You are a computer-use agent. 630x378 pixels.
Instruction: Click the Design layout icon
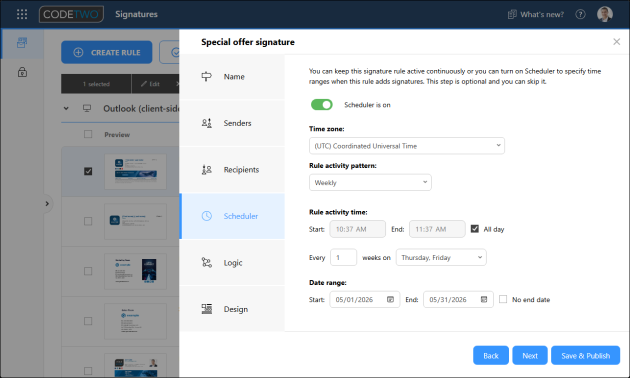tap(207, 309)
